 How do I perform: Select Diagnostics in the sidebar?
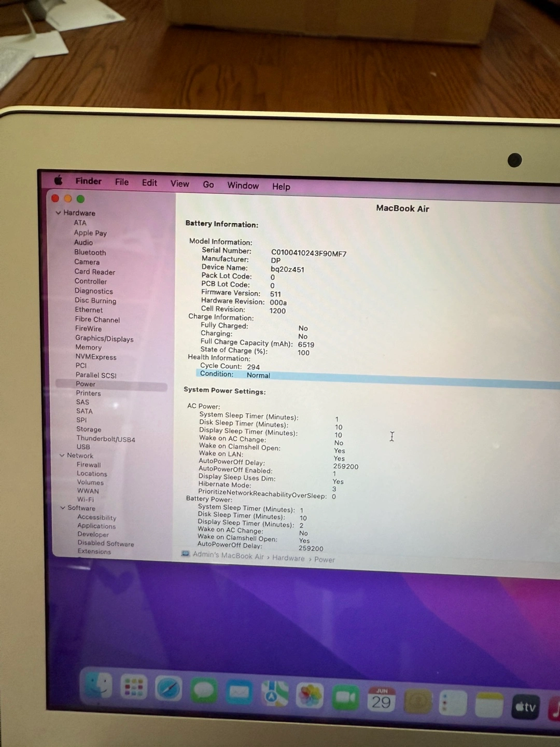point(93,291)
